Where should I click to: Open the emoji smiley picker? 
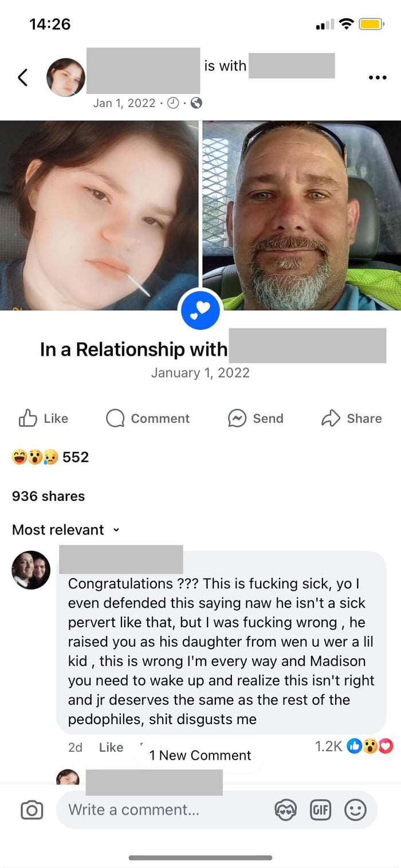coord(355,810)
